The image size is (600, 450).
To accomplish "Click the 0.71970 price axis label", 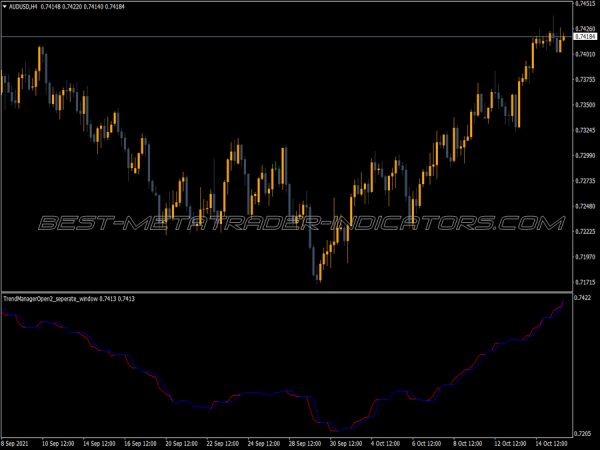I will (x=585, y=257).
